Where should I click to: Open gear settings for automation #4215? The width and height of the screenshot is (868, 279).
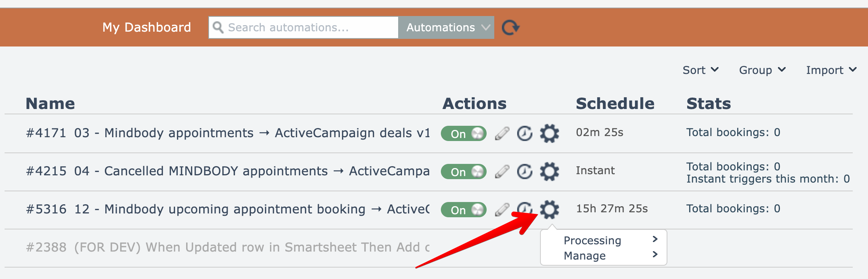(x=549, y=172)
